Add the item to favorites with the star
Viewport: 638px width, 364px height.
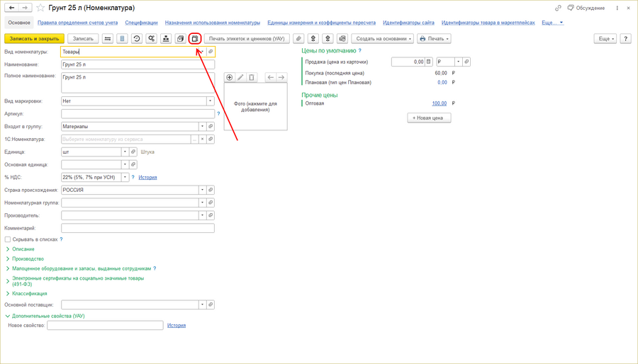(40, 8)
